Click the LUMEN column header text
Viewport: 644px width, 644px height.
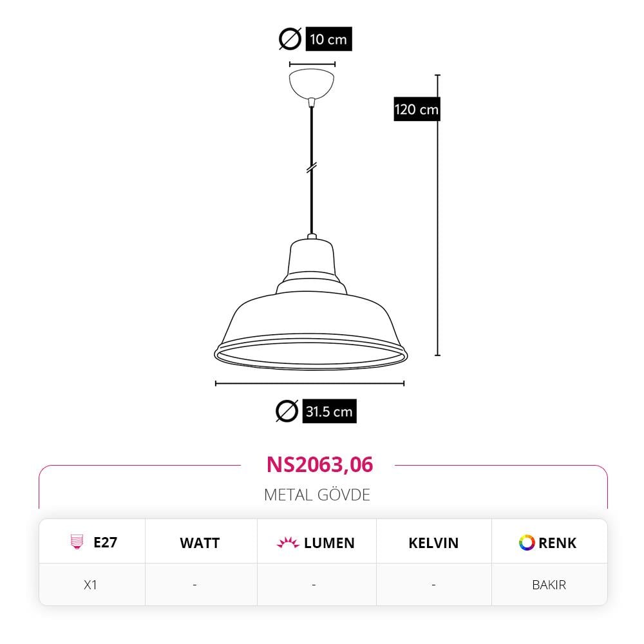point(329,543)
